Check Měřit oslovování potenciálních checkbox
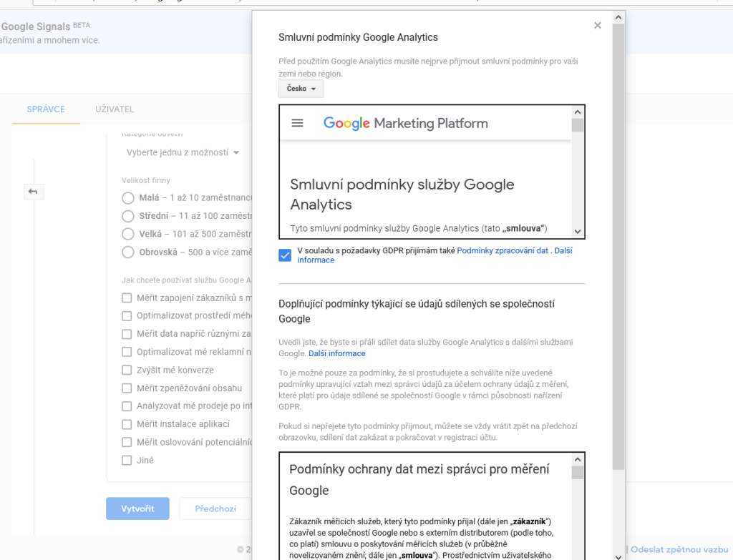This screenshot has height=560, width=733. tap(127, 442)
